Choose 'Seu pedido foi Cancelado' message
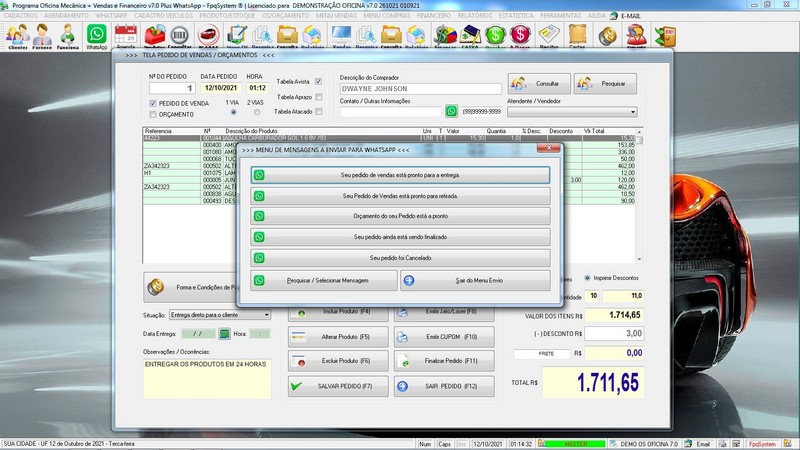The image size is (800, 450). pos(400,258)
